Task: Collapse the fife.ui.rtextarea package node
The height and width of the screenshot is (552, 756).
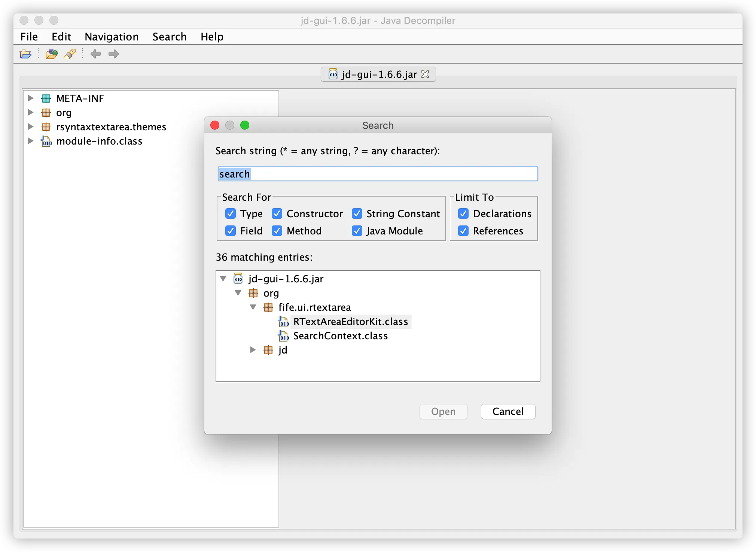Action: point(253,307)
